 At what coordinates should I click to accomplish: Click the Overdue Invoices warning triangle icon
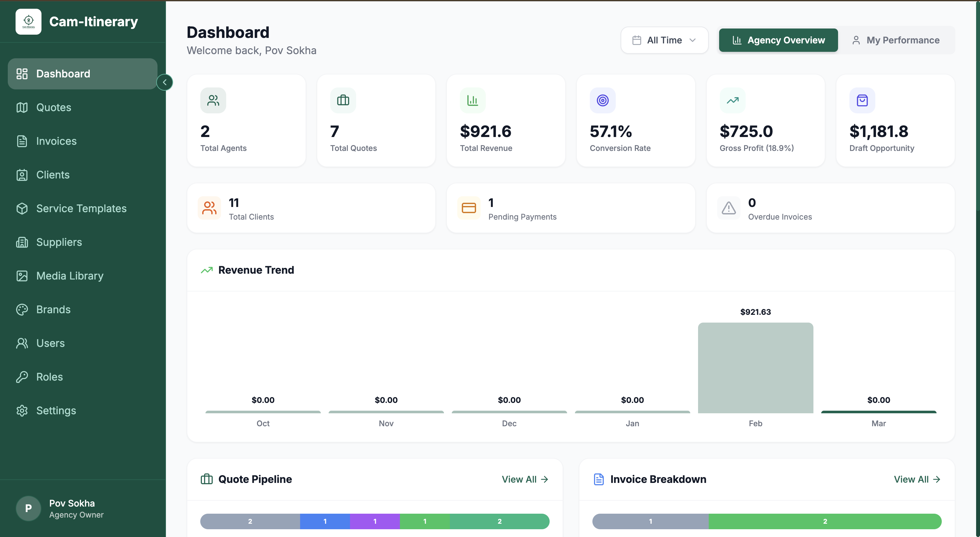click(728, 208)
